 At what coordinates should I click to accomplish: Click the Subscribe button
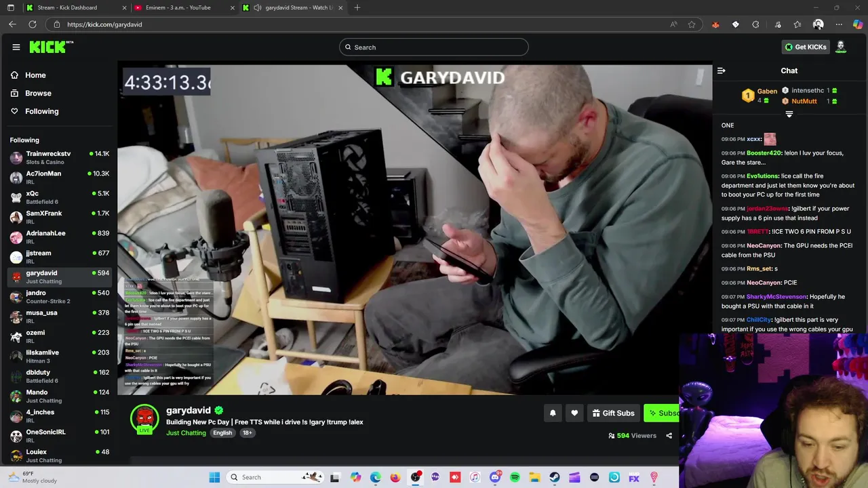point(662,413)
